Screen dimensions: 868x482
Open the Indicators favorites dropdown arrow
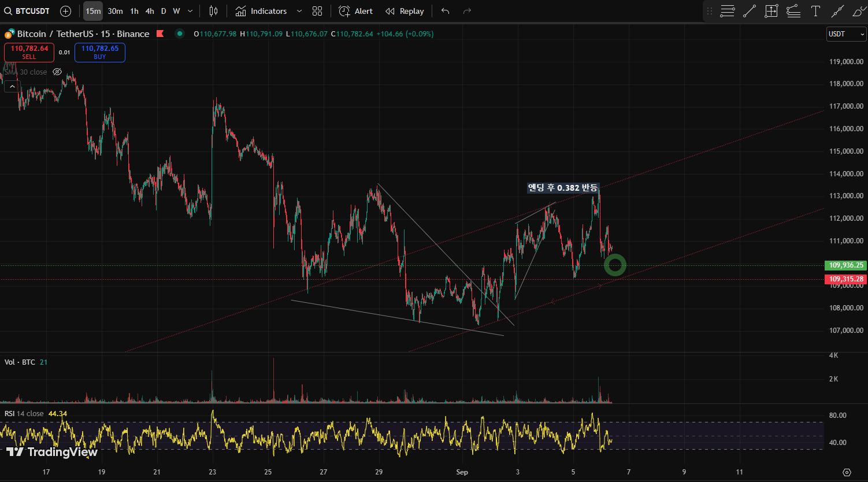pyautogui.click(x=299, y=11)
